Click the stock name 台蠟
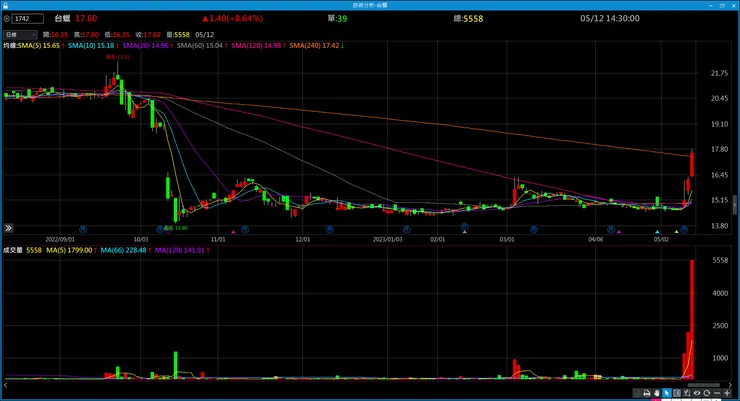740x401 pixels. (x=62, y=18)
